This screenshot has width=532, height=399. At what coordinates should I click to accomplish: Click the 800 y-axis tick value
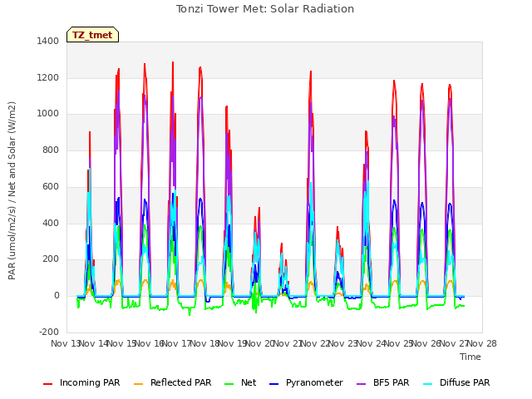pyautogui.click(x=51, y=150)
